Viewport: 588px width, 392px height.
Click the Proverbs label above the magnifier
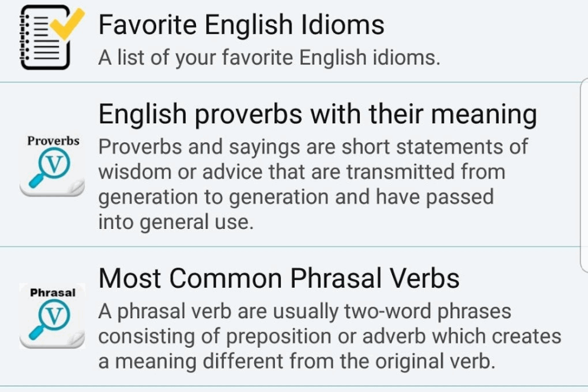click(52, 140)
